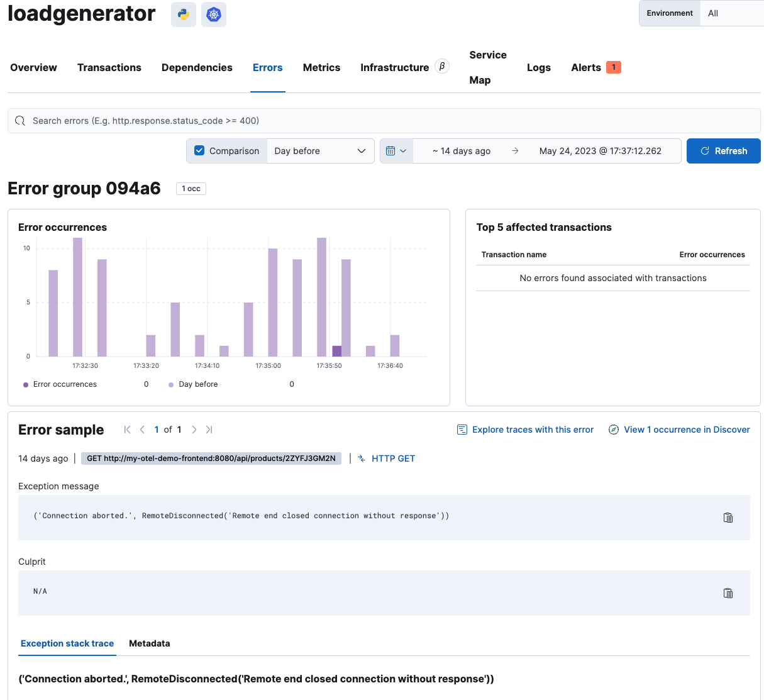Screen dimensions: 764x700
Task: Click the first-page pagination arrow in Error sample
Action: coord(127,430)
